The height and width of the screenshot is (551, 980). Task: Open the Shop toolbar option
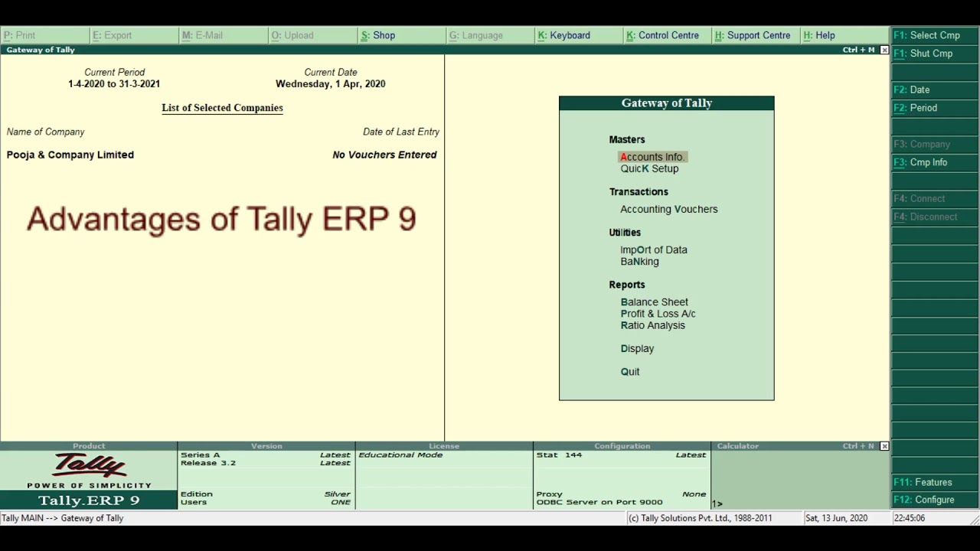[x=401, y=35]
